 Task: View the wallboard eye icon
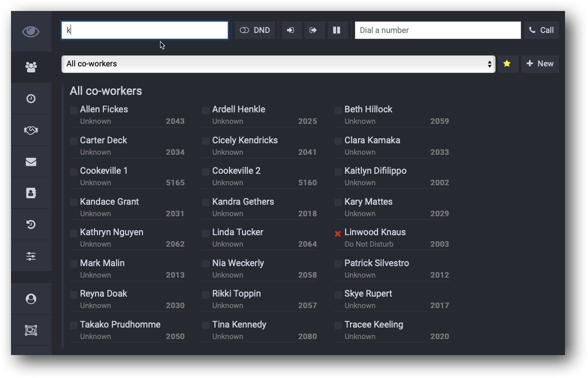point(31,31)
